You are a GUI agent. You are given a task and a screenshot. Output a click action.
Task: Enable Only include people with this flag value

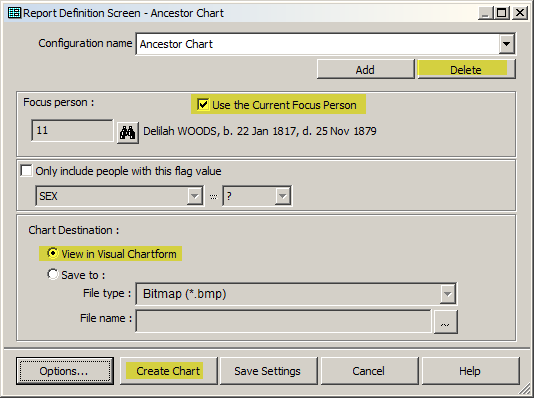pyautogui.click(x=26, y=171)
